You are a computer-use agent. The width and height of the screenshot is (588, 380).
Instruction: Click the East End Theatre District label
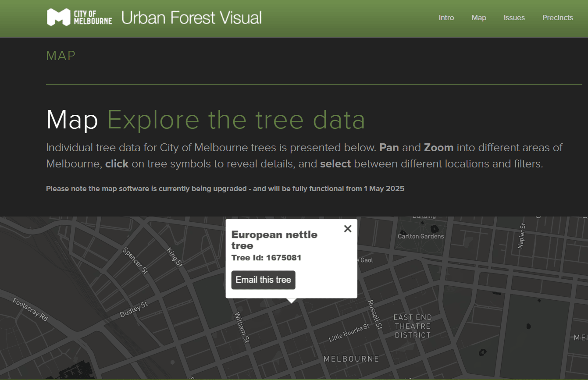(413, 326)
